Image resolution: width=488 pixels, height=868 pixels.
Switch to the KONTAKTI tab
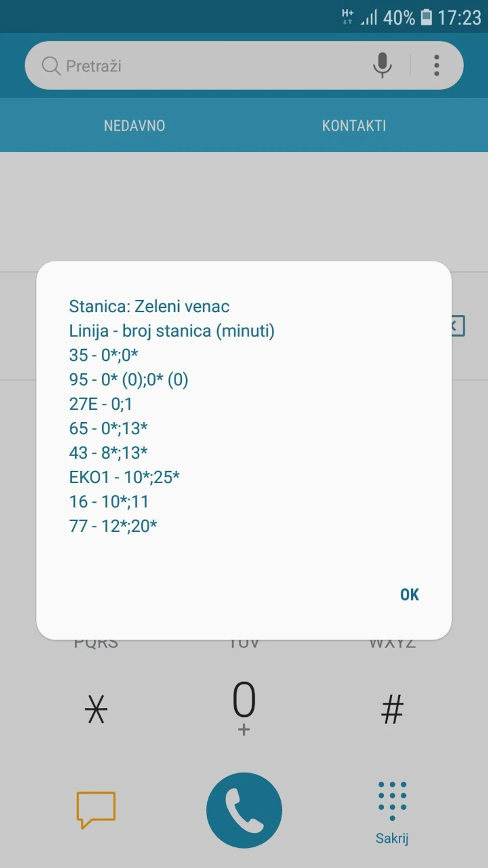[354, 126]
